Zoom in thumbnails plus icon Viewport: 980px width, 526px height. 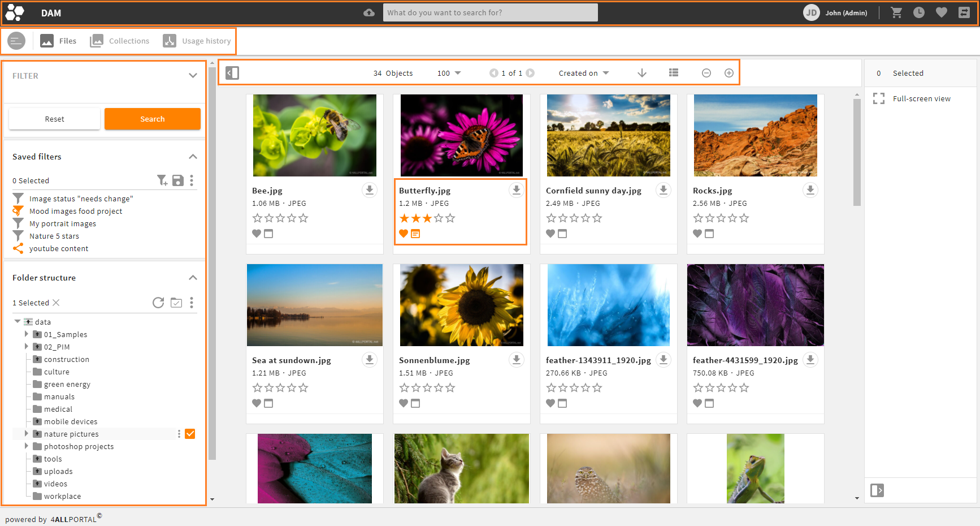pos(729,73)
